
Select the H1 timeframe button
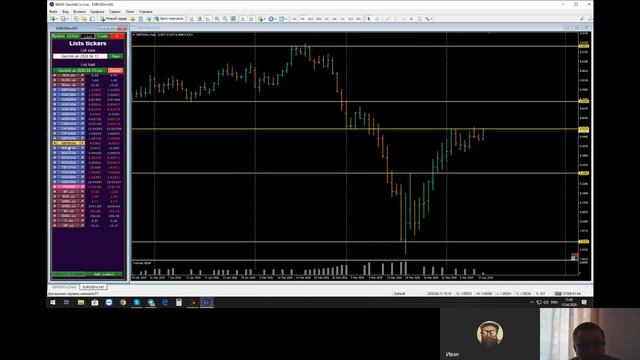point(326,19)
